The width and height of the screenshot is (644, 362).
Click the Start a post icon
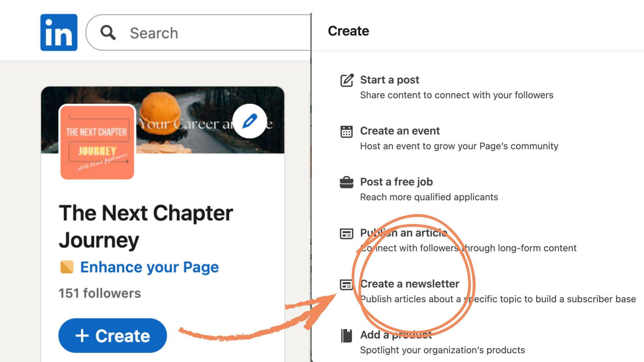click(346, 80)
